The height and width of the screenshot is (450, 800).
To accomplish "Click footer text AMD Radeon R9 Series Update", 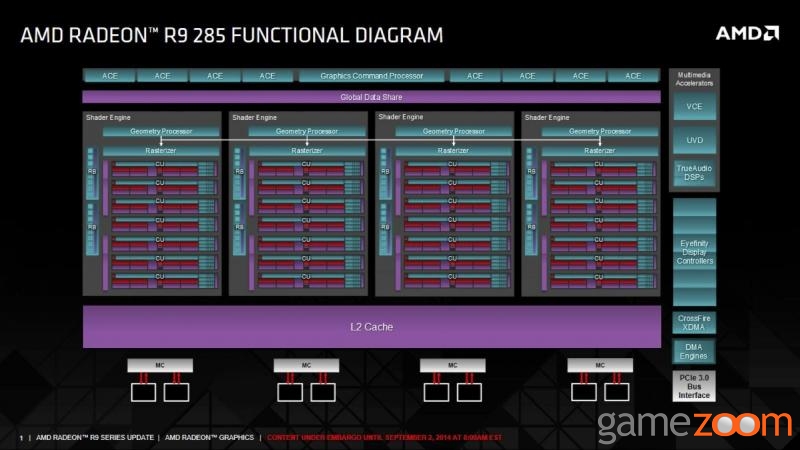I will pos(95,438).
